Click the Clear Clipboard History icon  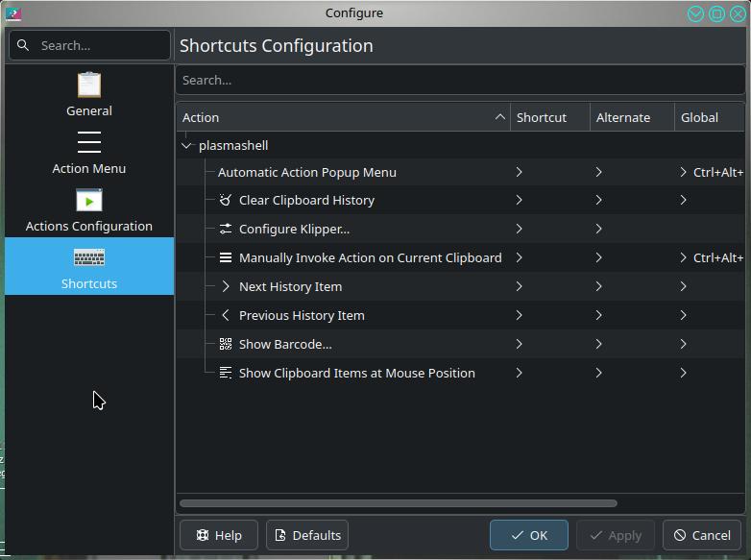tap(225, 200)
